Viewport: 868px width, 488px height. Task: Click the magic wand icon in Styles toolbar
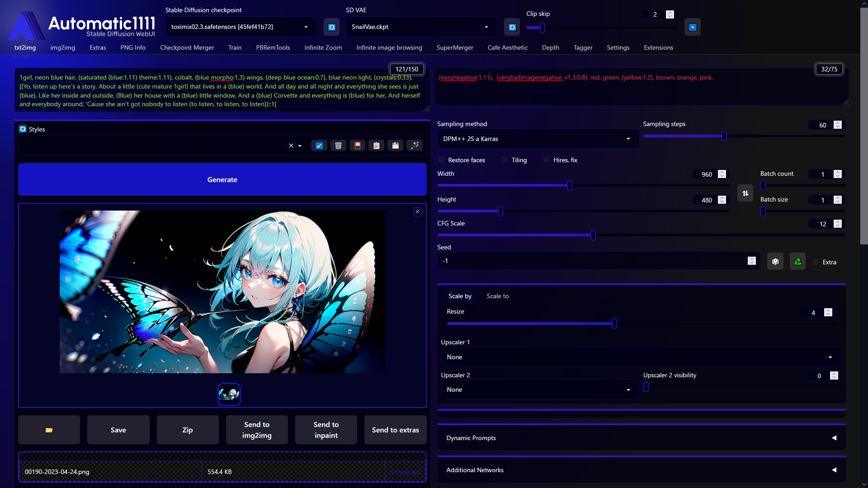pos(415,145)
